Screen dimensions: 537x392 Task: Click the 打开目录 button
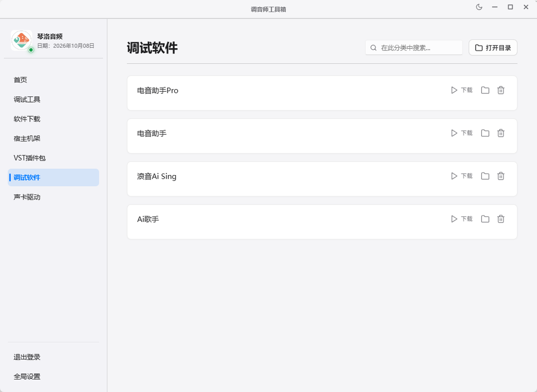click(x=493, y=48)
